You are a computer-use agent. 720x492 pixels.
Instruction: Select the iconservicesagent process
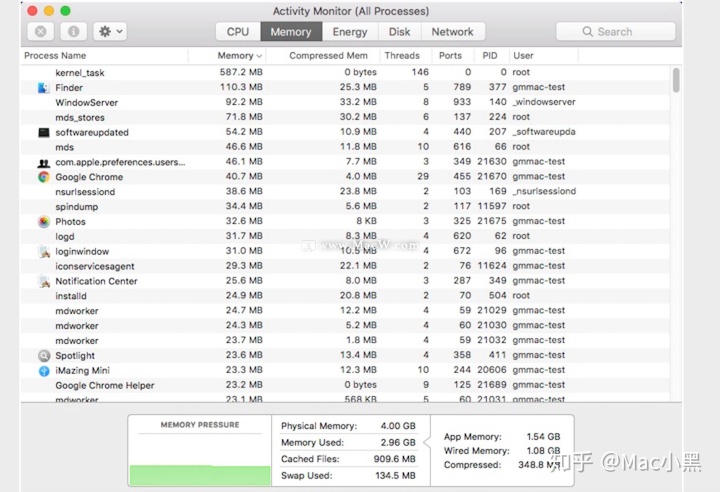345,266
